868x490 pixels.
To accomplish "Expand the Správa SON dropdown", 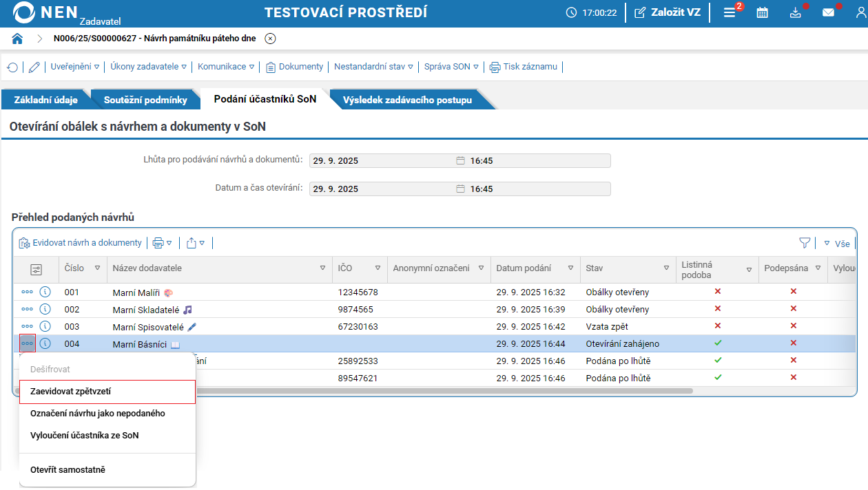I will [451, 67].
